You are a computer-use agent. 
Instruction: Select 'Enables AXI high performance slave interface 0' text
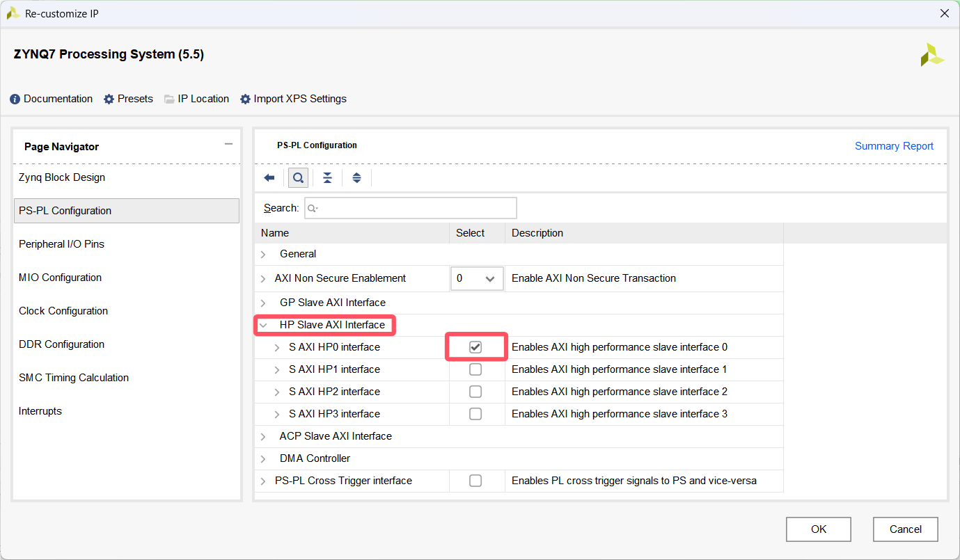(620, 347)
